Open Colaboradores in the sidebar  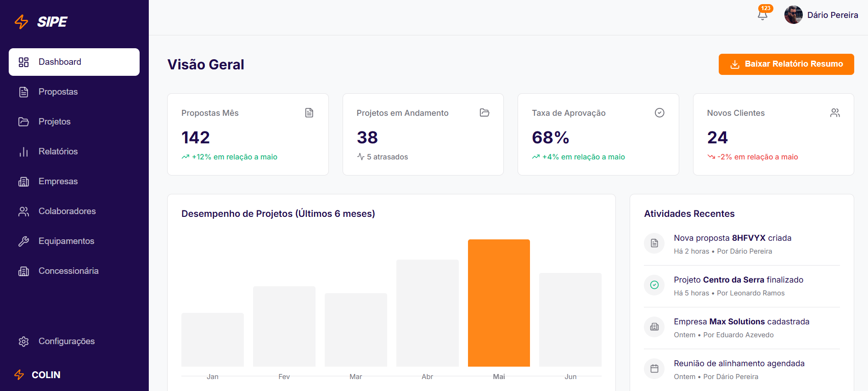click(74, 211)
